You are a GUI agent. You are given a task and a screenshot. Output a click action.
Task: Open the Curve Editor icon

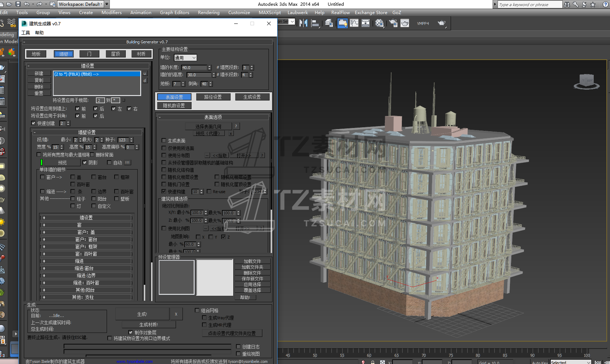(354, 23)
